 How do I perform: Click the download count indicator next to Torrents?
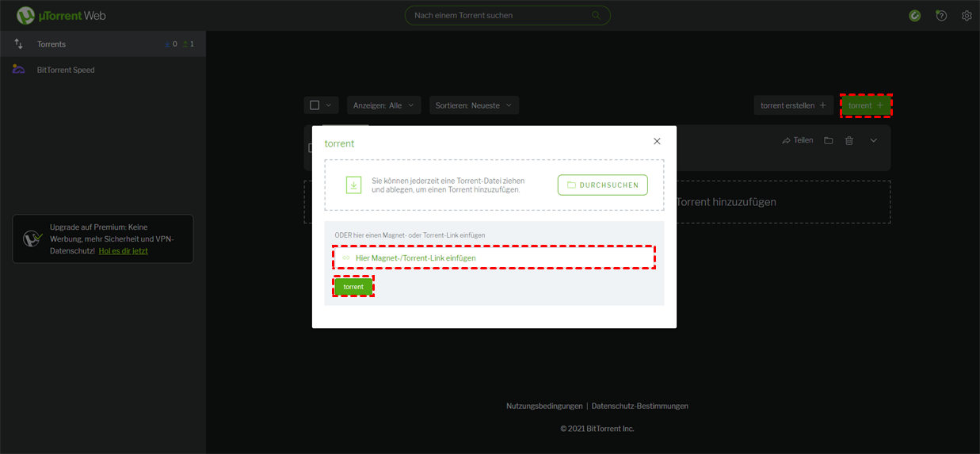170,44
